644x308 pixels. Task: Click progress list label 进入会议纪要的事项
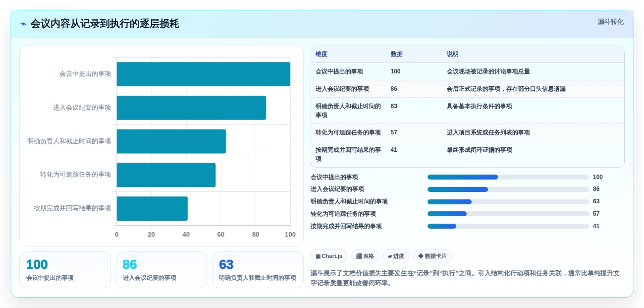(x=337, y=189)
